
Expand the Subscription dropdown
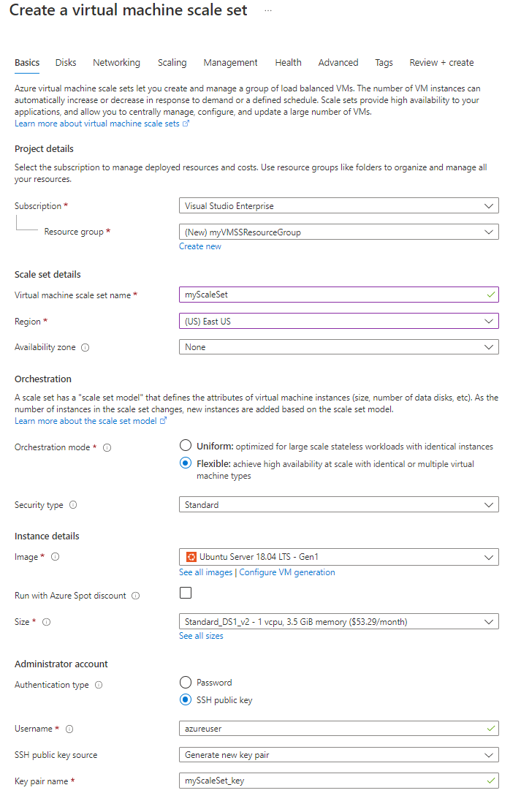(339, 206)
